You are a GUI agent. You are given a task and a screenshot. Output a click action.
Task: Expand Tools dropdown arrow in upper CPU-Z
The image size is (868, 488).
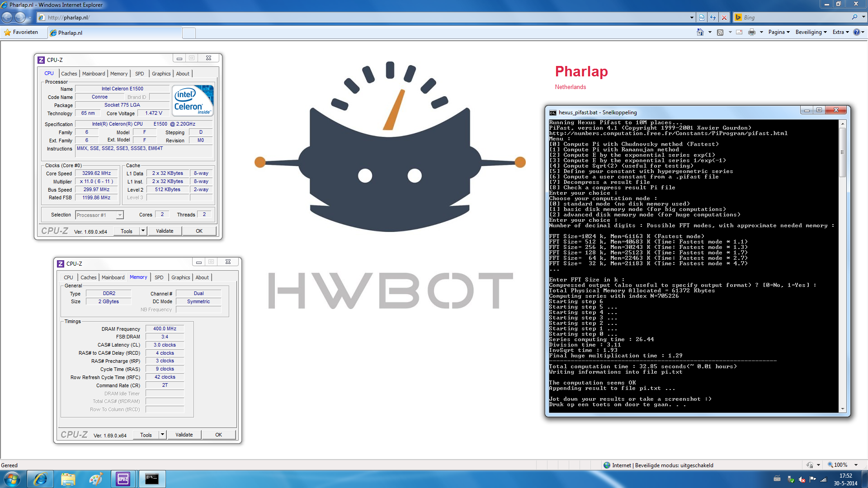coord(143,231)
